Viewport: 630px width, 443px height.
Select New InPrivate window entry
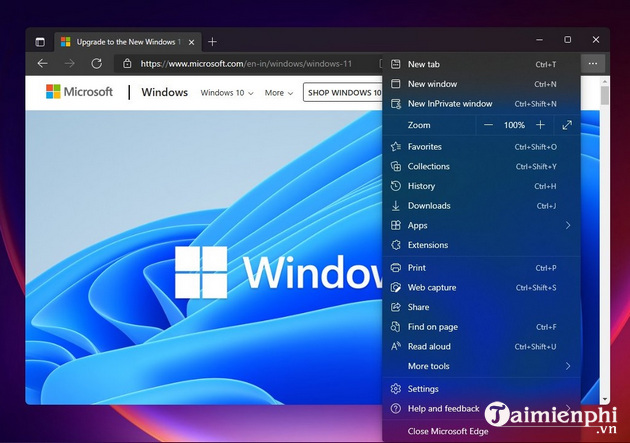pyautogui.click(x=481, y=104)
